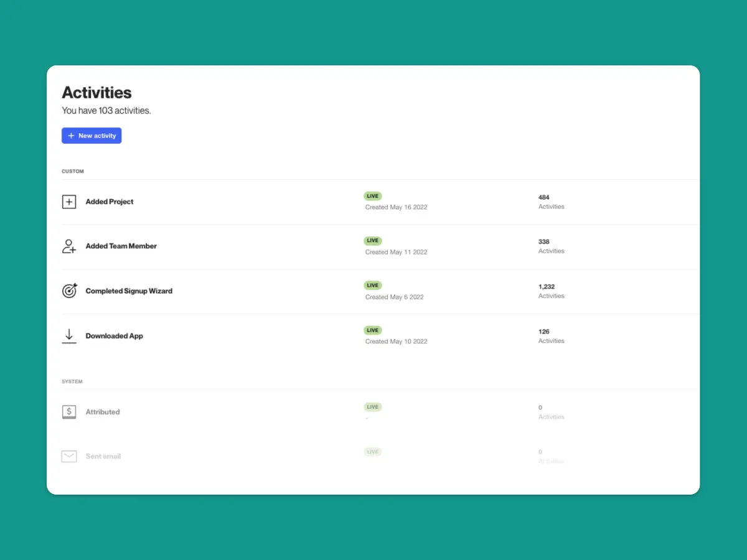Click the LIVE badge on Attributed row

coord(373,407)
